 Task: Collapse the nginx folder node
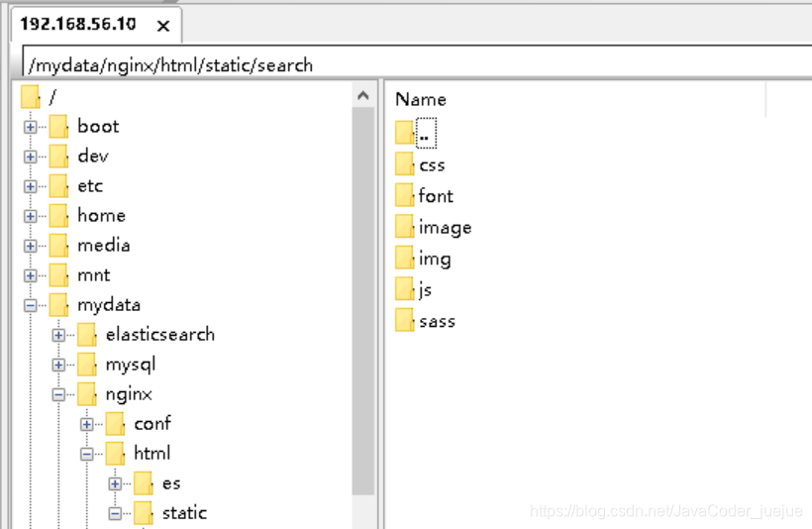[58, 395]
